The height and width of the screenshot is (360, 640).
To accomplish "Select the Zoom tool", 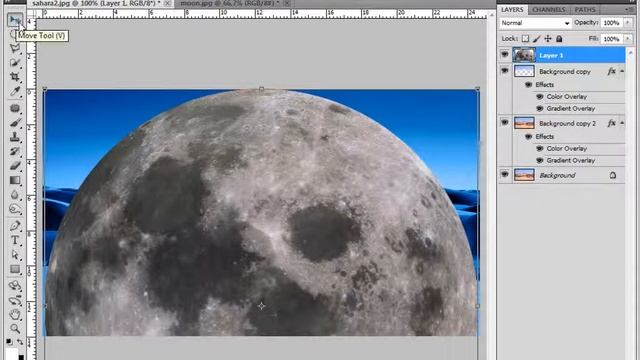I will (15, 329).
